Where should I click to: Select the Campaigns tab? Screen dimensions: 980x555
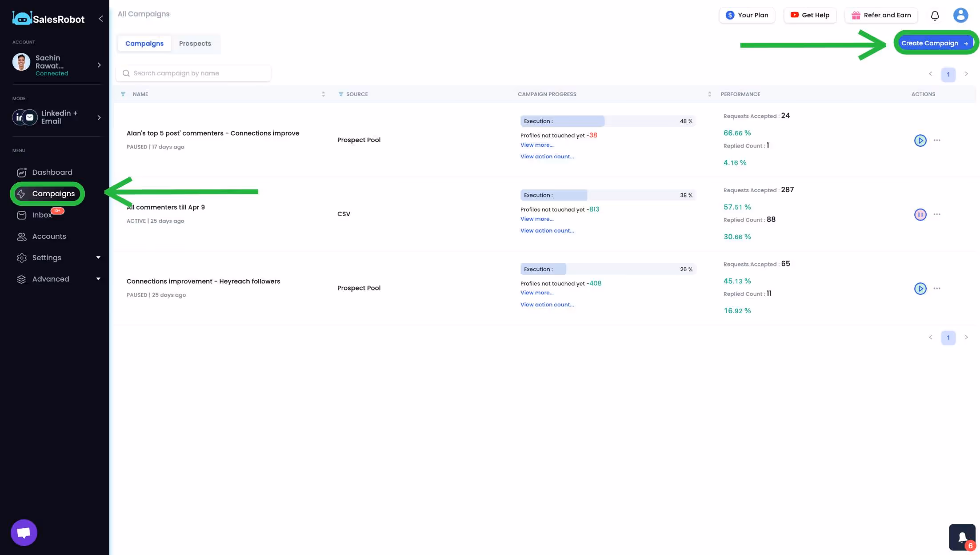[x=144, y=43]
